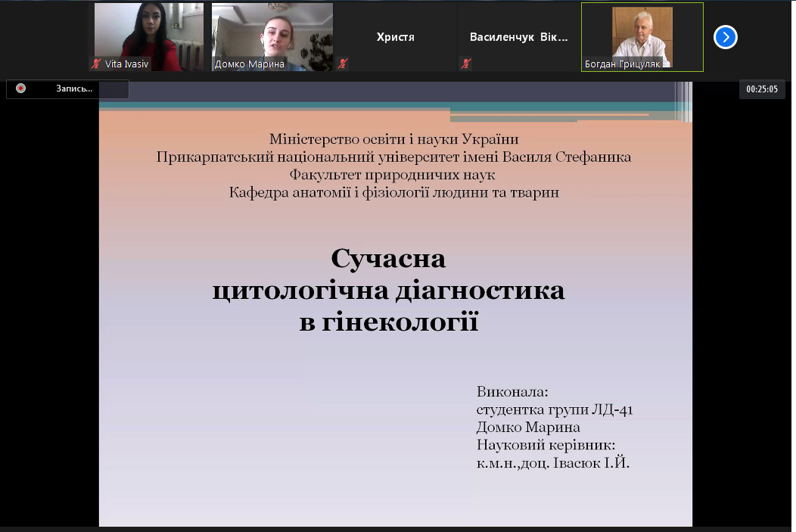Click the Христя participant tile
The image size is (796, 532).
tap(395, 37)
